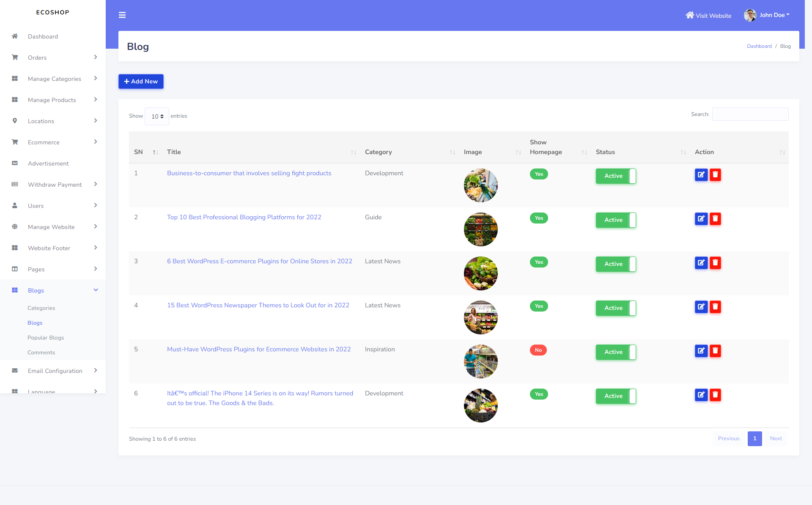Click the Locations map pin icon
Image resolution: width=812 pixels, height=505 pixels.
[15, 121]
